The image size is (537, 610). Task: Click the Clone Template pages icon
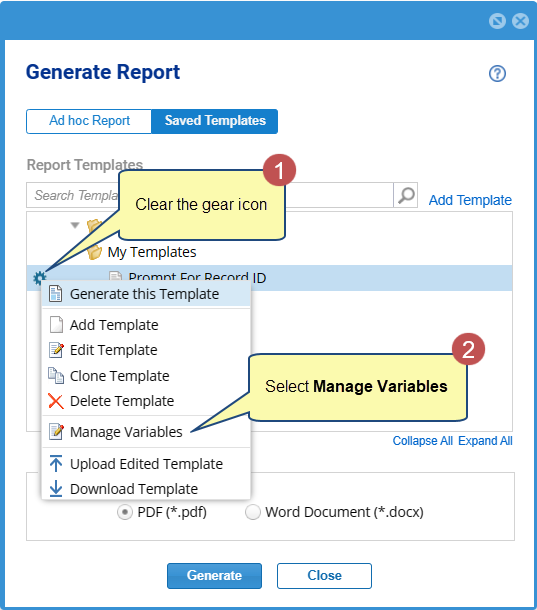56,375
